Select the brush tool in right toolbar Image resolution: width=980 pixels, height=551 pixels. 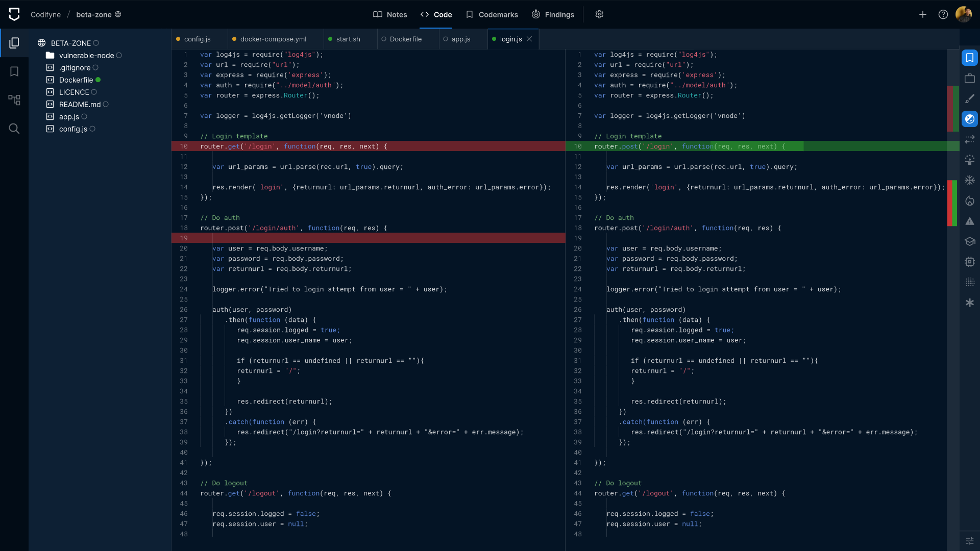pyautogui.click(x=970, y=98)
